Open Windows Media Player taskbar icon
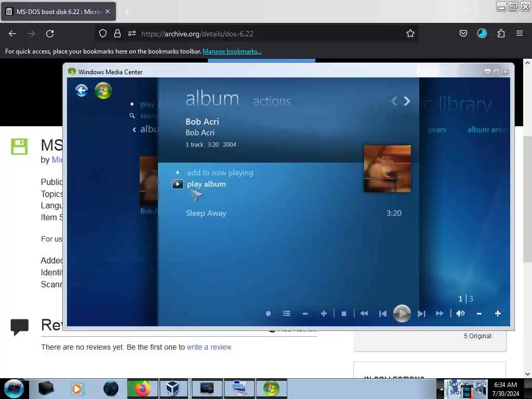532x399 pixels. [x=77, y=389]
